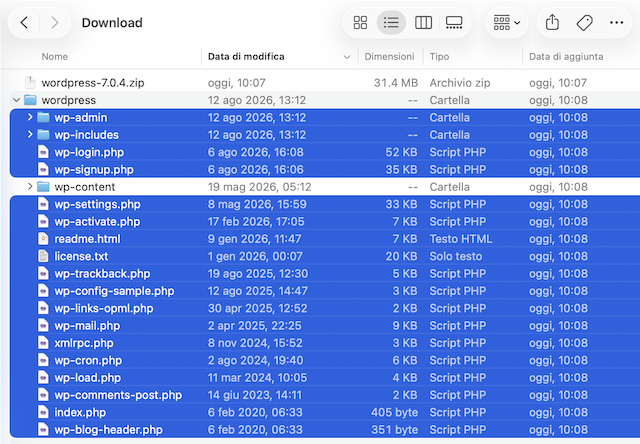640x444 pixels.
Task: Click the wp-includes folder icon
Action: [x=43, y=135]
